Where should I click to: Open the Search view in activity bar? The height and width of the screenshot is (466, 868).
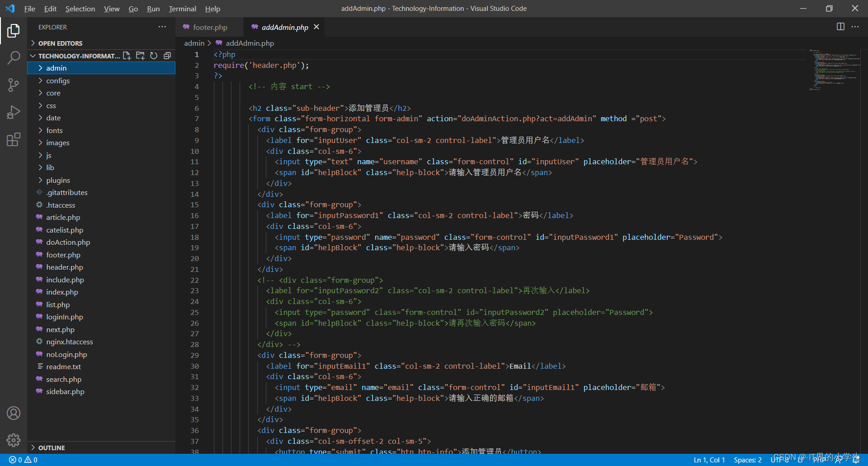click(x=14, y=57)
